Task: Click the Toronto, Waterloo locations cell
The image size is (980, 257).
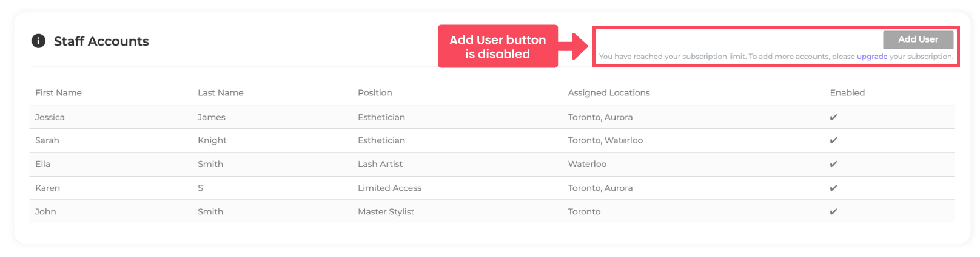Action: pyautogui.click(x=605, y=140)
